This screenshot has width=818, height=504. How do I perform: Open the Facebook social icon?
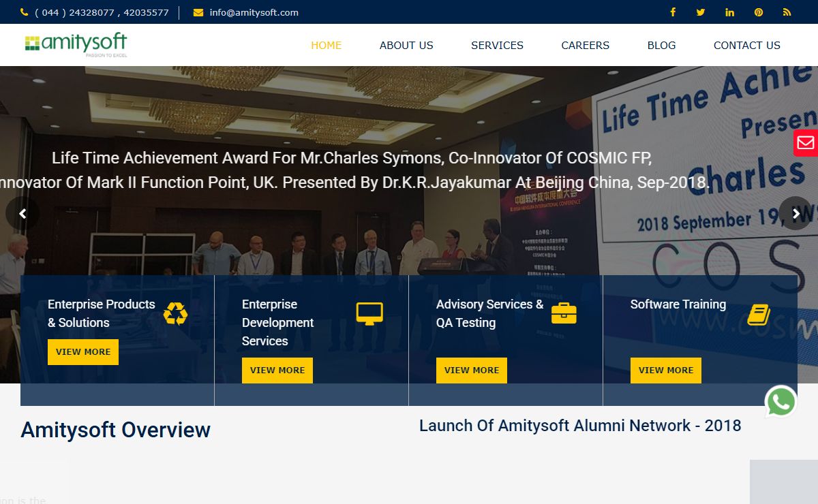pos(673,12)
